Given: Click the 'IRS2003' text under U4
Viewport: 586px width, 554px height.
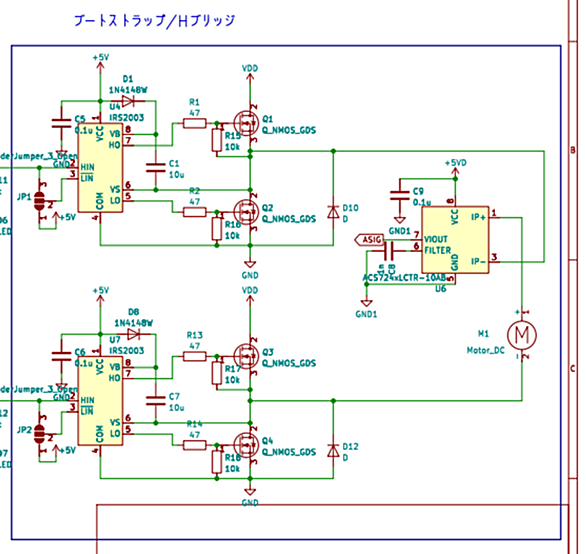Looking at the screenshot, I should point(127,118).
